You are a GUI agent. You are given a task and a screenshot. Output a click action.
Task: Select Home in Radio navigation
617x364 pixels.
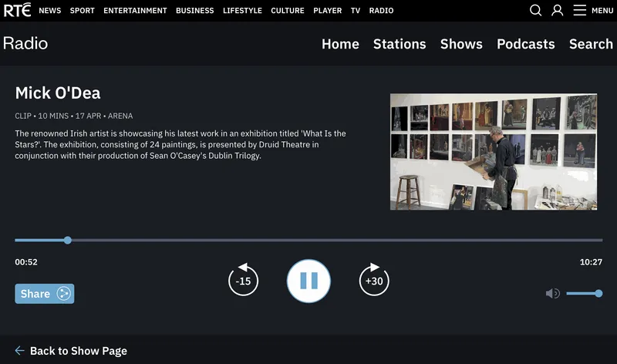pyautogui.click(x=340, y=44)
